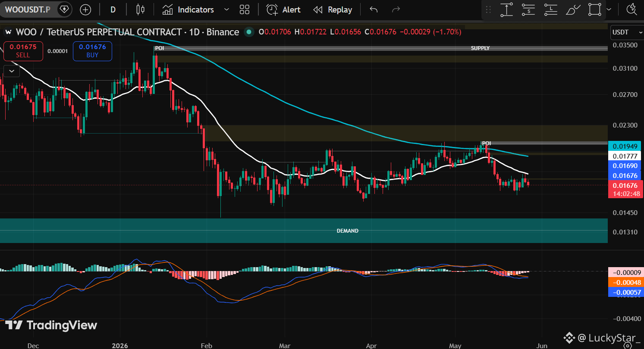Select the SUPPLY zone label
644x349 pixels.
coord(480,48)
